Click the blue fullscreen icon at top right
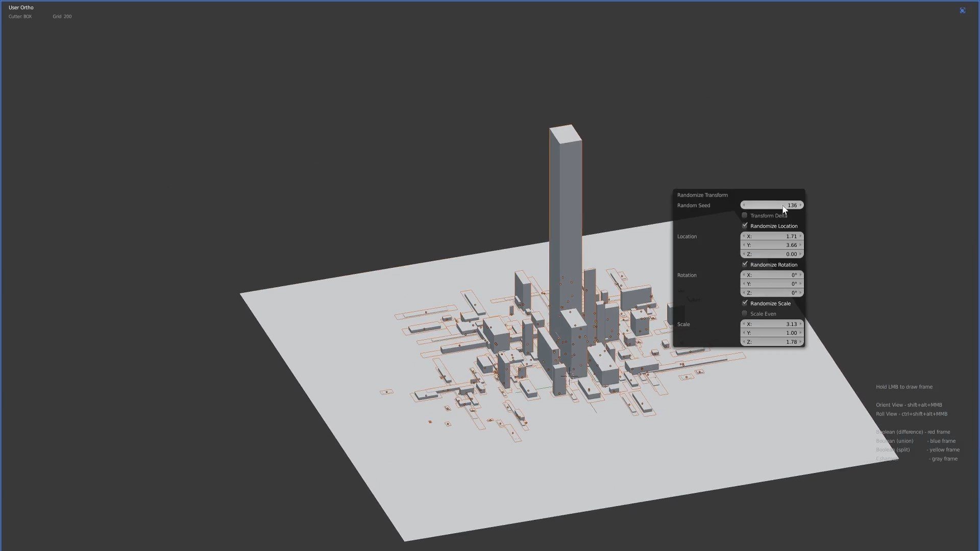Screen dimensions: 980x551 (962, 10)
